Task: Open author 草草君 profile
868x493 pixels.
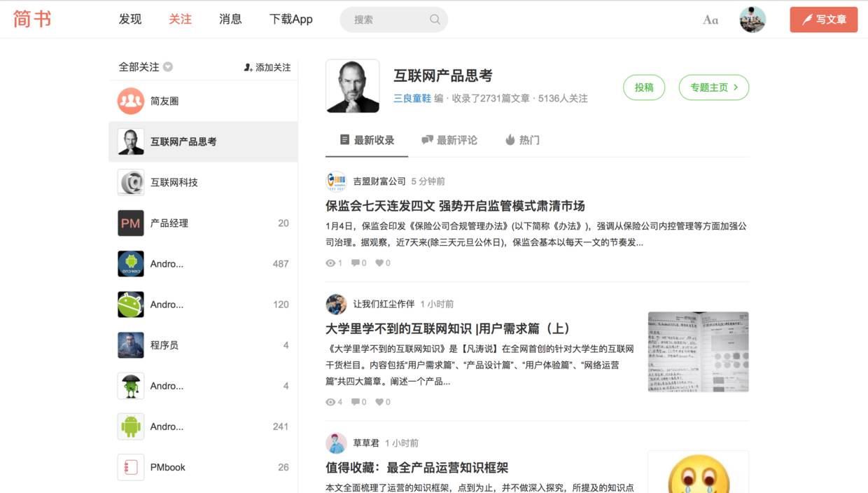Action: (366, 443)
